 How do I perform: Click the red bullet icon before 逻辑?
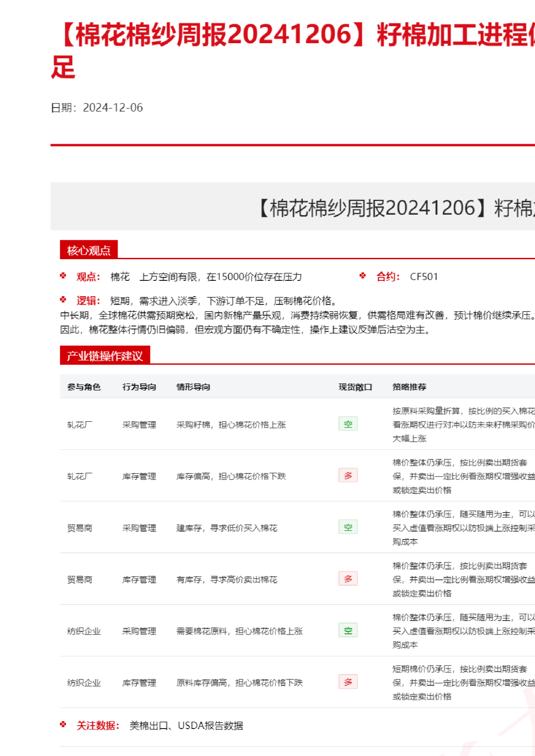63,300
